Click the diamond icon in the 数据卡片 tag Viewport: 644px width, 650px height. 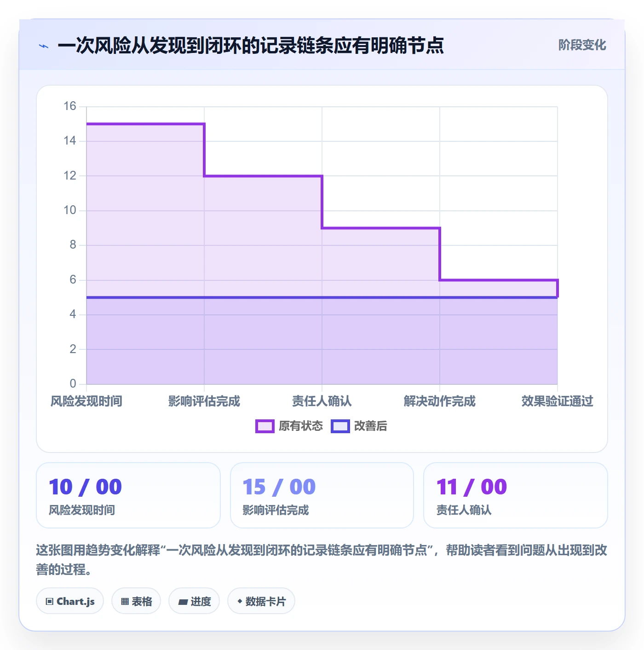pos(240,601)
